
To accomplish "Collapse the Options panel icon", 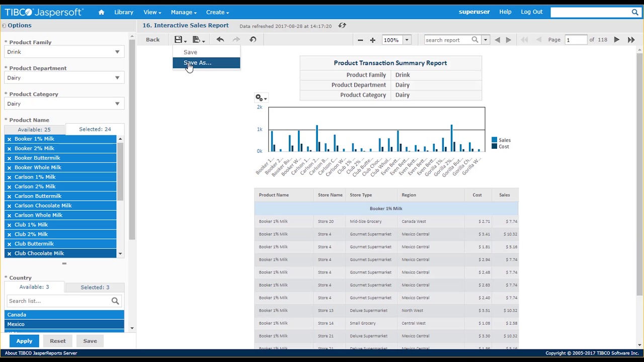I will pos(4,26).
